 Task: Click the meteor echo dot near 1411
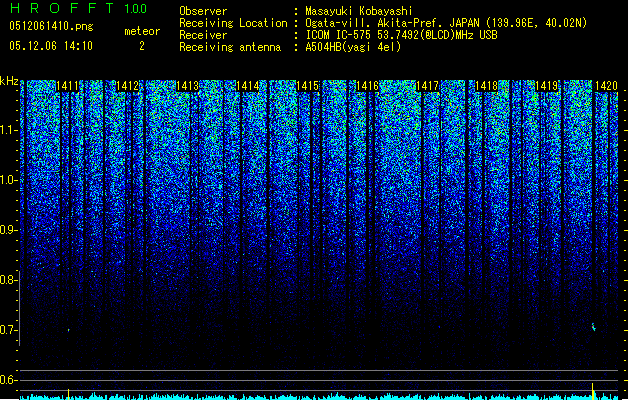(69, 330)
